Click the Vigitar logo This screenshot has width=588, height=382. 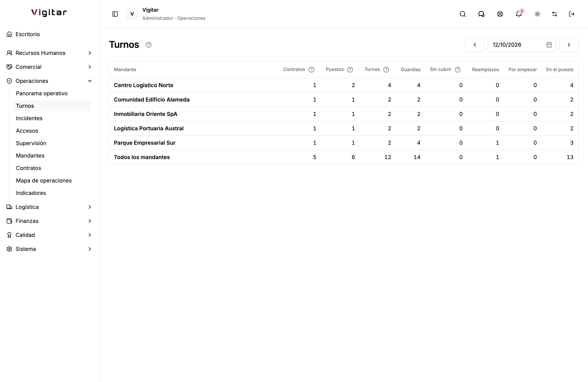coord(49,13)
